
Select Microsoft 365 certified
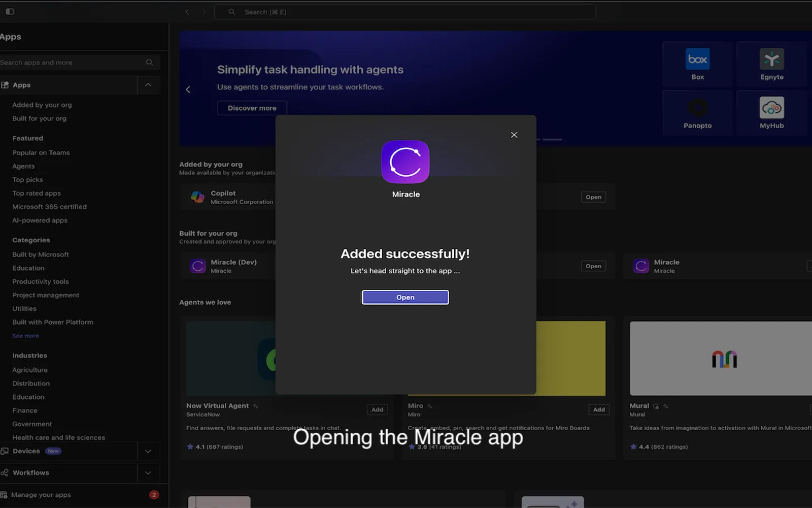coord(49,207)
